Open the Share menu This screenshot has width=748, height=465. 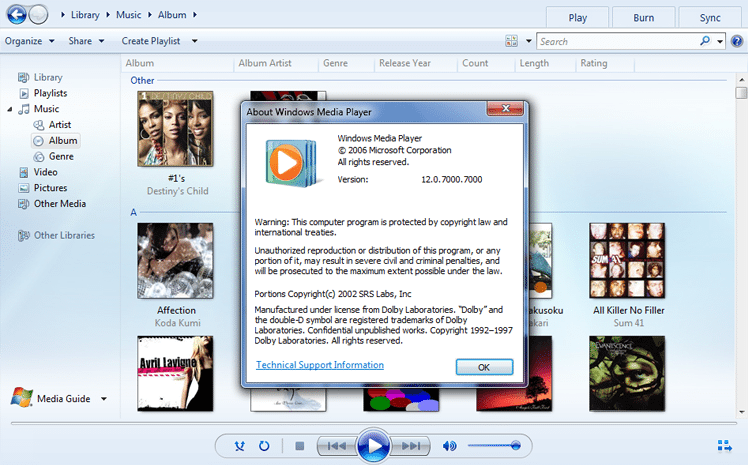[x=86, y=41]
